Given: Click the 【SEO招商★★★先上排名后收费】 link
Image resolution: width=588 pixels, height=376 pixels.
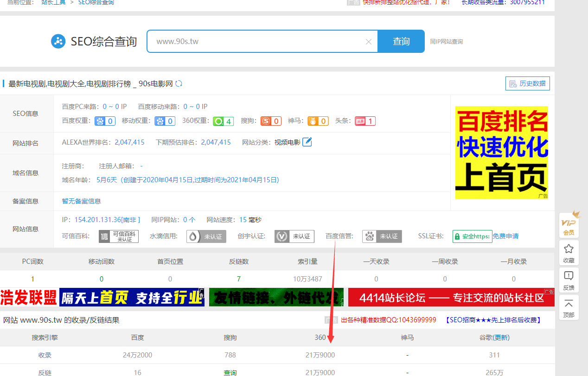Looking at the screenshot, I should [x=493, y=320].
